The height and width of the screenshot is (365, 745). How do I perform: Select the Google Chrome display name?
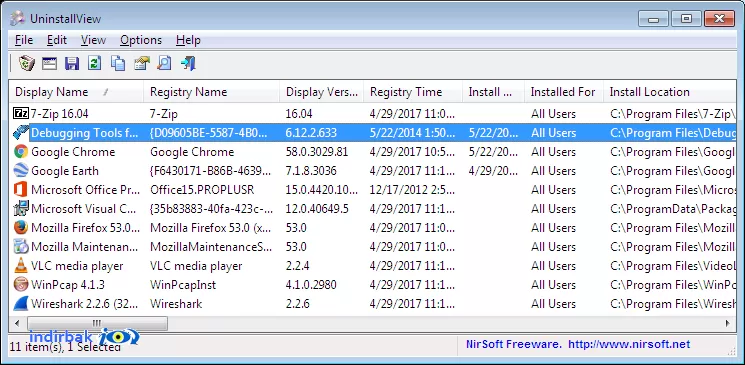pyautogui.click(x=73, y=152)
